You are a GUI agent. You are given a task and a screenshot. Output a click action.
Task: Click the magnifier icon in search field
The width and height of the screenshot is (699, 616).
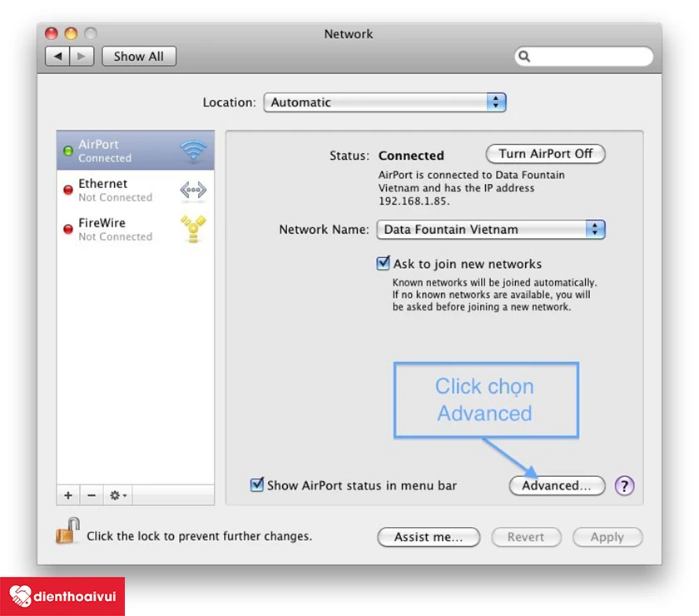[x=525, y=57]
